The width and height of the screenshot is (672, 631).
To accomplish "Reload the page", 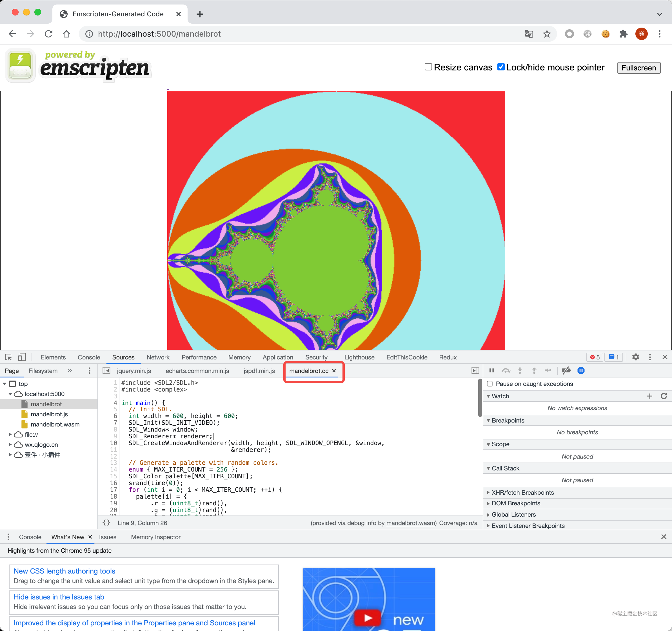I will [49, 34].
